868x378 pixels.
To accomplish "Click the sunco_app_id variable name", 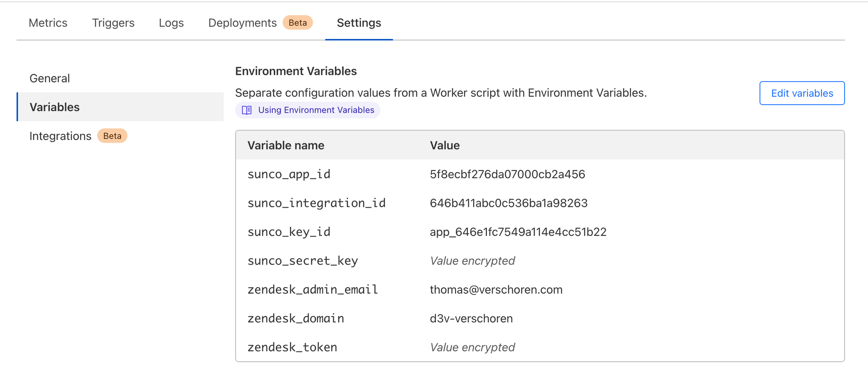I will point(289,174).
